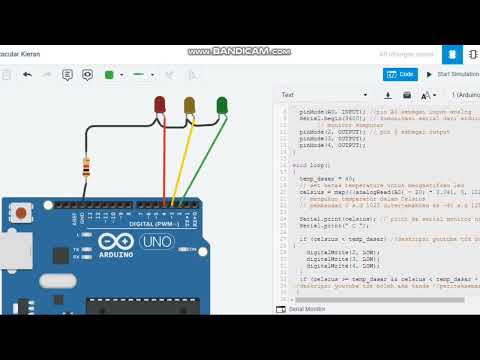480x360 pixels.
Task: Switch to circuit view
Action: (x=452, y=54)
